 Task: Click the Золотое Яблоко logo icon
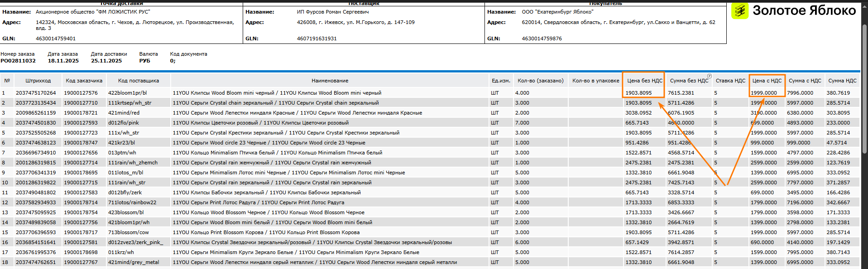point(740,11)
